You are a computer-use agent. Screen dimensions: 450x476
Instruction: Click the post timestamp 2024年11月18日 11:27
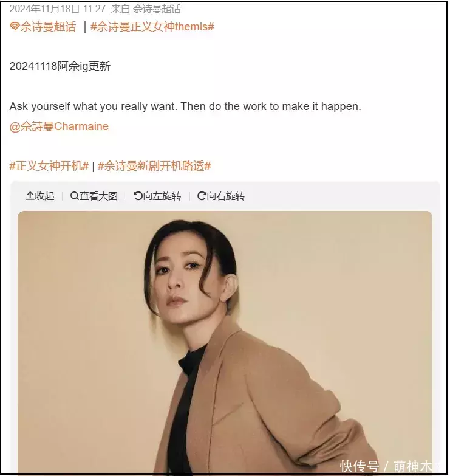(x=58, y=9)
